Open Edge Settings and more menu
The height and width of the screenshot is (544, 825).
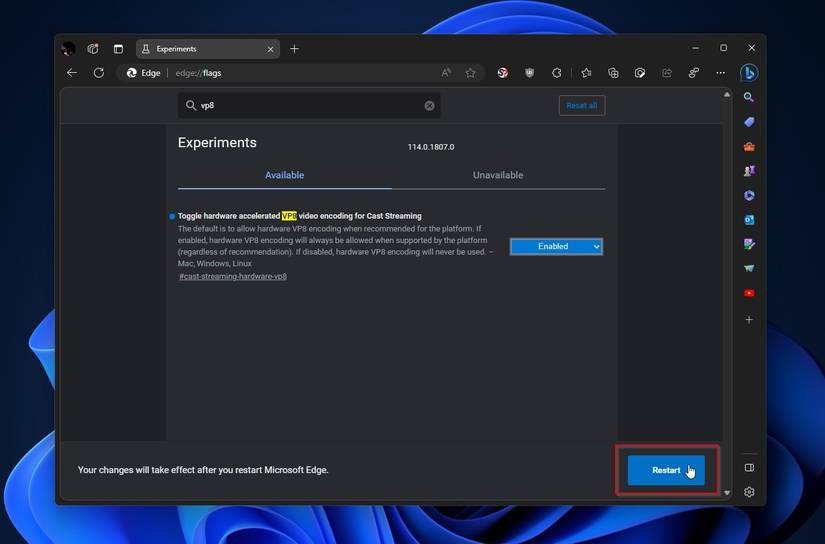(x=720, y=73)
